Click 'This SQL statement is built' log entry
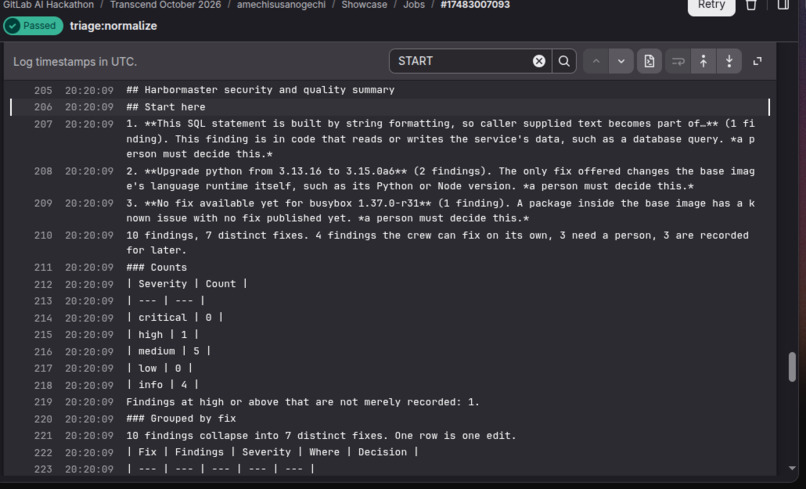Screen dimensions: 806x489 pos(441,139)
